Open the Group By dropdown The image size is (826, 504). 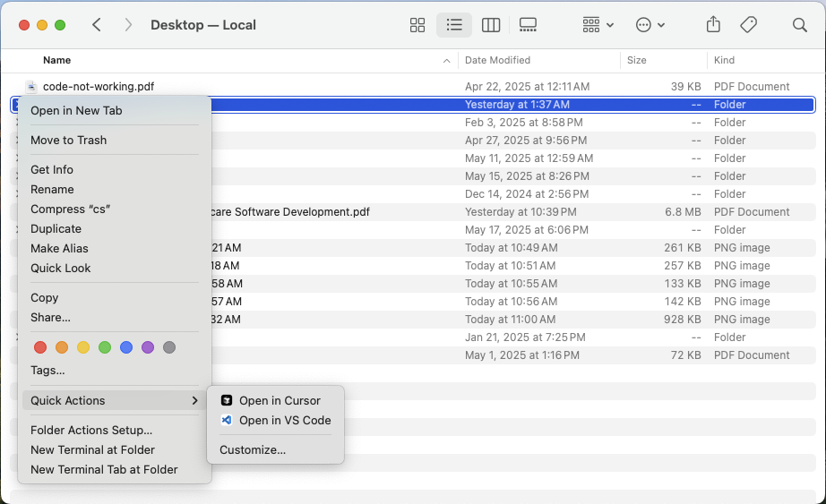[x=598, y=25]
